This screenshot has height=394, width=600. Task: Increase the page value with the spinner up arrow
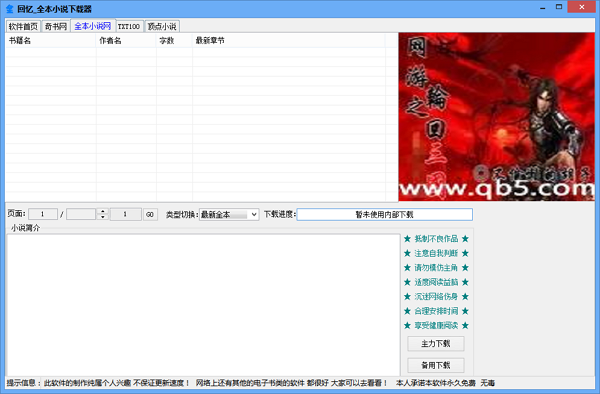pyautogui.click(x=102, y=211)
